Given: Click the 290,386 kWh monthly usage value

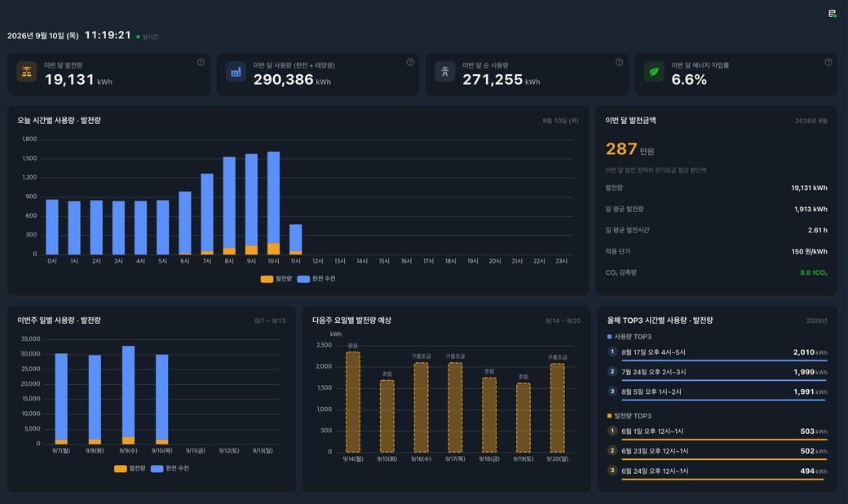Looking at the screenshot, I should 292,79.
